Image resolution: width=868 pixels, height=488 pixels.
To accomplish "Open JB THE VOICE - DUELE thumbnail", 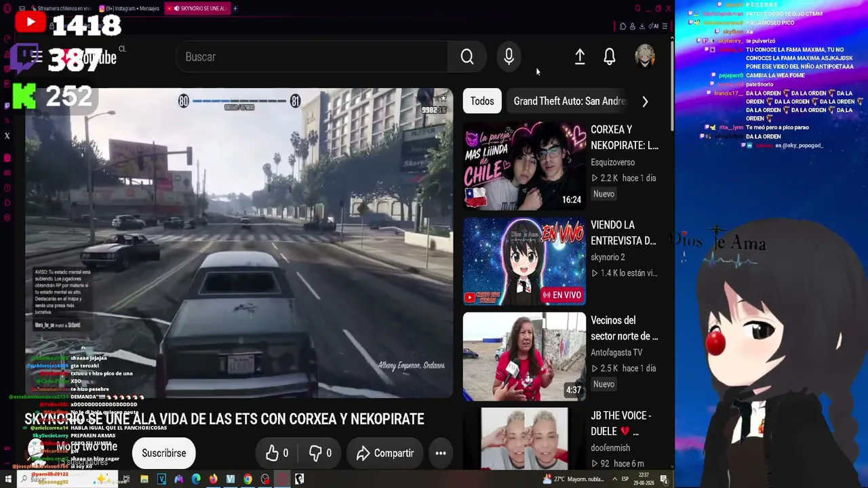I will (x=524, y=439).
